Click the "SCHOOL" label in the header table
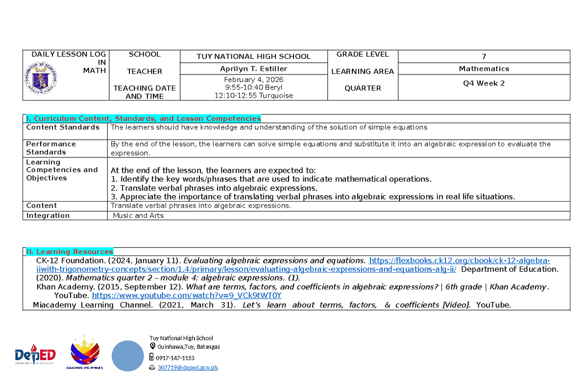The height and width of the screenshot is (385, 588). 145,54
